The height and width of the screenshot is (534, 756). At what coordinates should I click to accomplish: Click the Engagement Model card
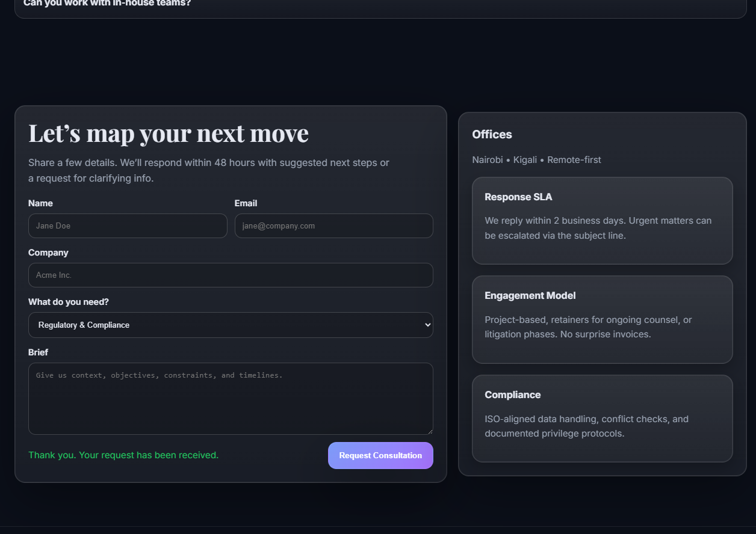(602, 319)
